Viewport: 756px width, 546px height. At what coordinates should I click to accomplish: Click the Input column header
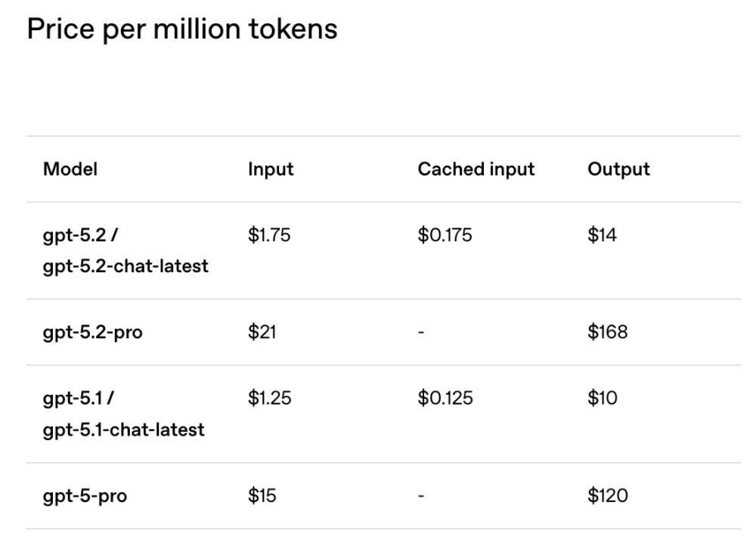[271, 169]
